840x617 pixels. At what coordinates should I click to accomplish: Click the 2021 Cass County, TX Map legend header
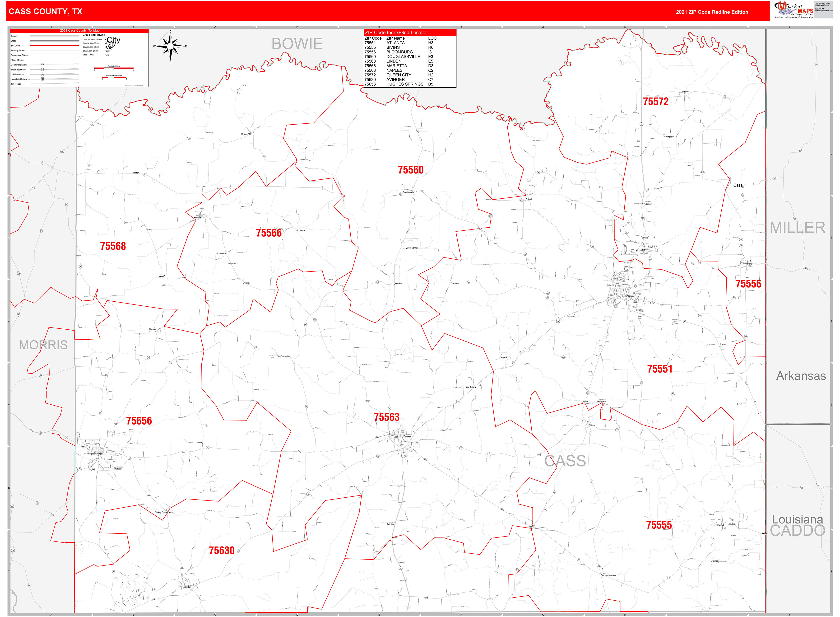tap(79, 31)
